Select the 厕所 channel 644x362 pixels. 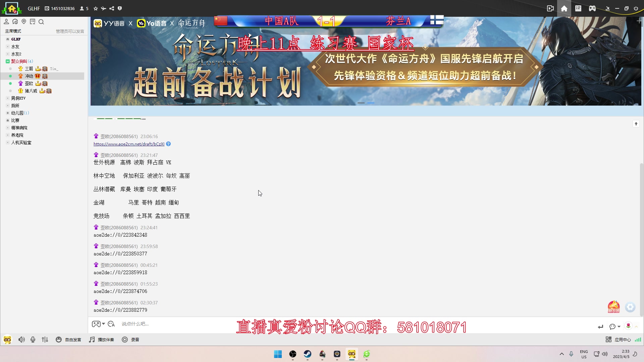(x=15, y=106)
